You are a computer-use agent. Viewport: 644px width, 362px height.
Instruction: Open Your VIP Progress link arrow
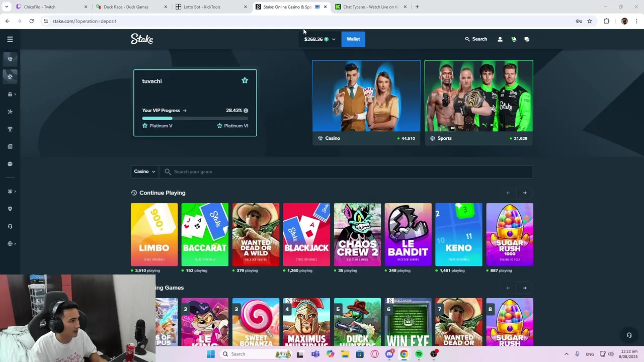click(185, 111)
